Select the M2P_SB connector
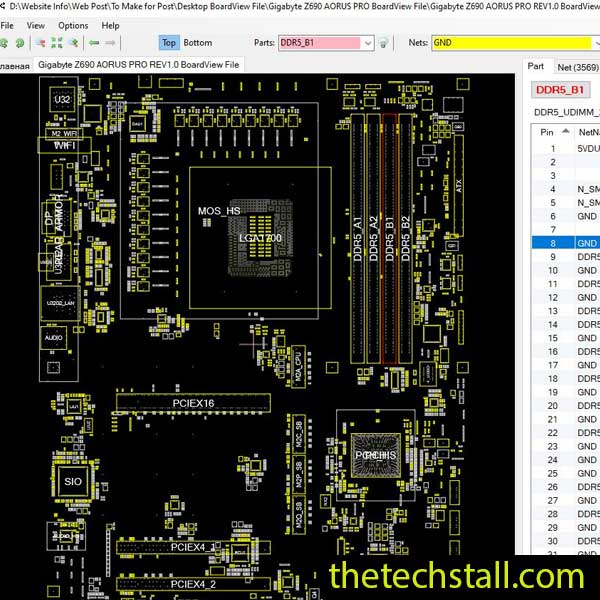600x600 pixels. click(299, 474)
